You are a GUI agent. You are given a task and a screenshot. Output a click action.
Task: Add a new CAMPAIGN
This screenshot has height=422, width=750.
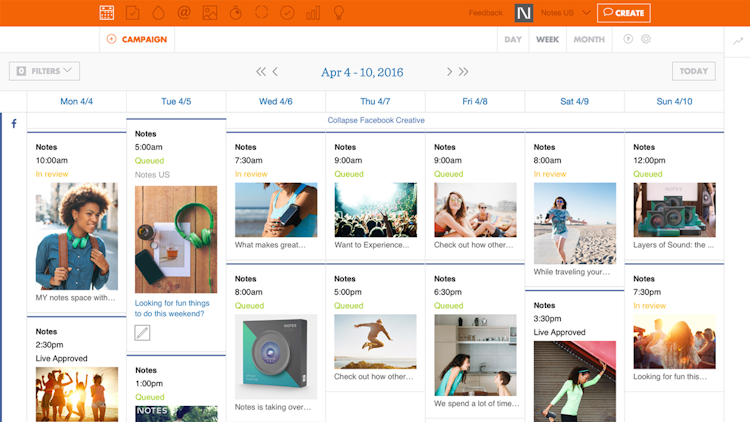pyautogui.click(x=137, y=39)
